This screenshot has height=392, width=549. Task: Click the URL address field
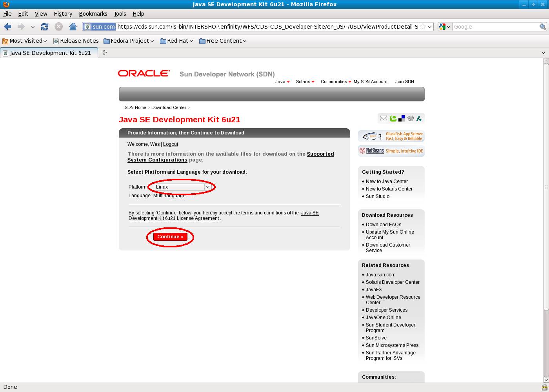267,27
